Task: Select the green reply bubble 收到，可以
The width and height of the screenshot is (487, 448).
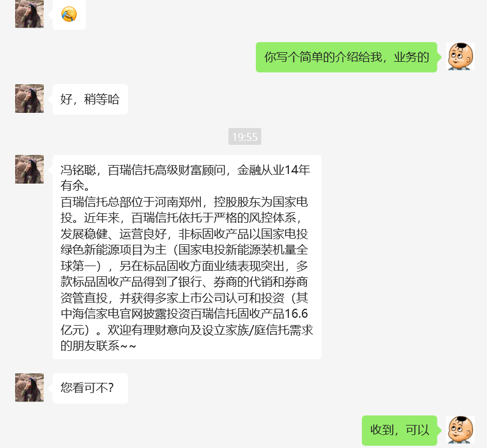Action: point(399,430)
